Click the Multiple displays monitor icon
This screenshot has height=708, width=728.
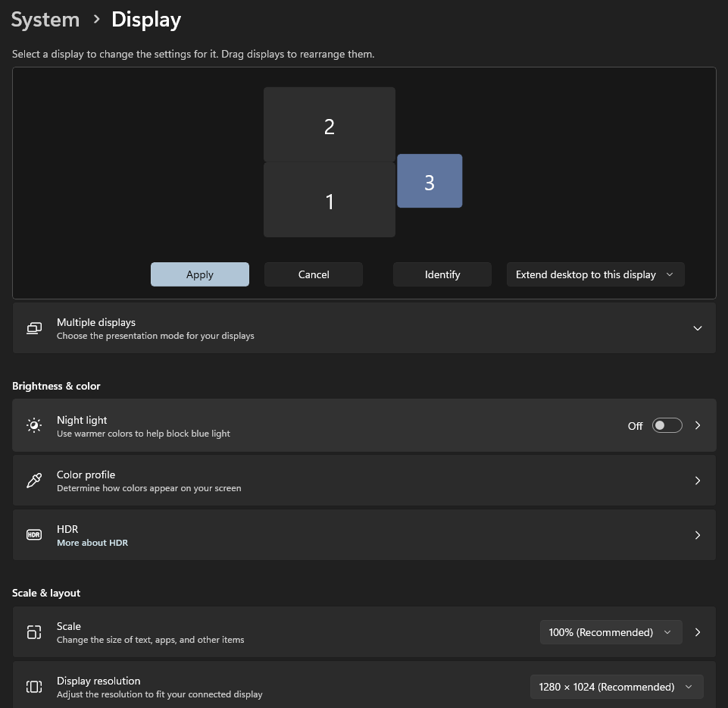[x=34, y=328]
